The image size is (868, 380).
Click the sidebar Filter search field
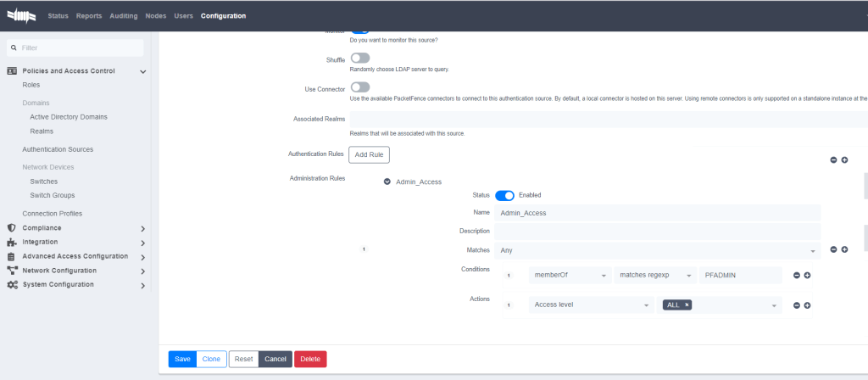click(x=76, y=48)
